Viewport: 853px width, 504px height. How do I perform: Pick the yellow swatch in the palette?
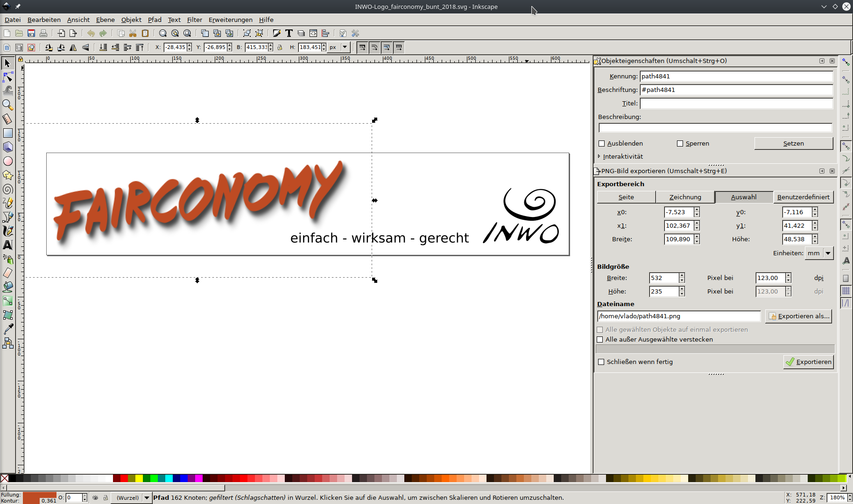point(139,478)
